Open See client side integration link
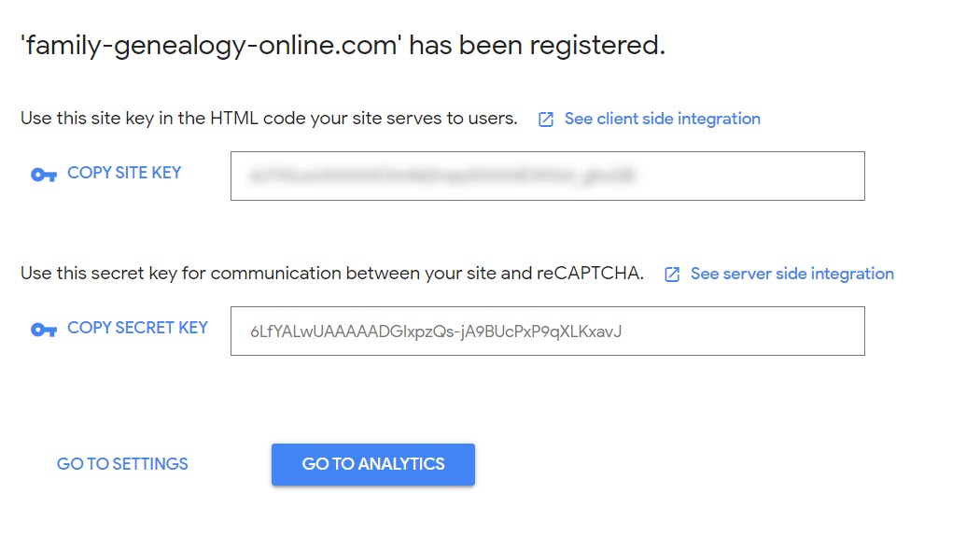Screen dimensions: 980x536 662,119
